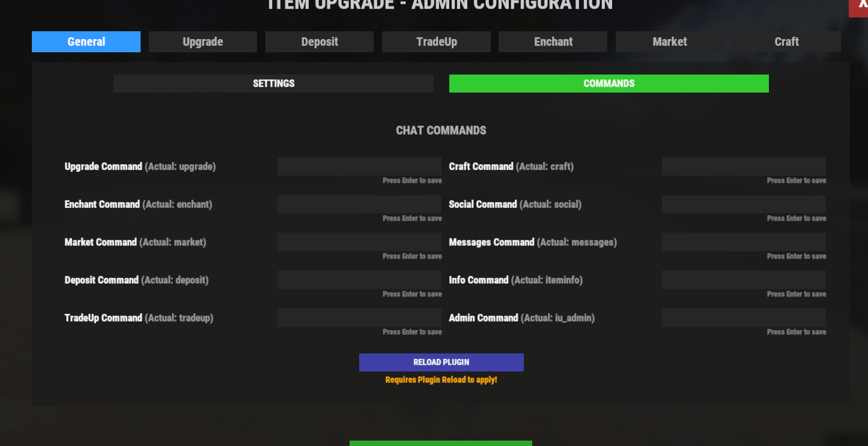This screenshot has width=868, height=446.
Task: Show the SETTINGS sub-tab
Action: 273,84
